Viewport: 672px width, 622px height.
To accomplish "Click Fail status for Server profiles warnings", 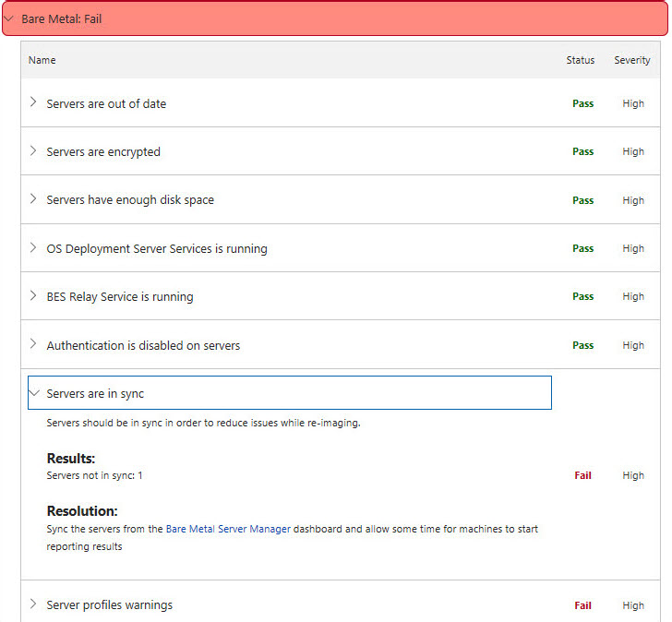I will pos(582,605).
